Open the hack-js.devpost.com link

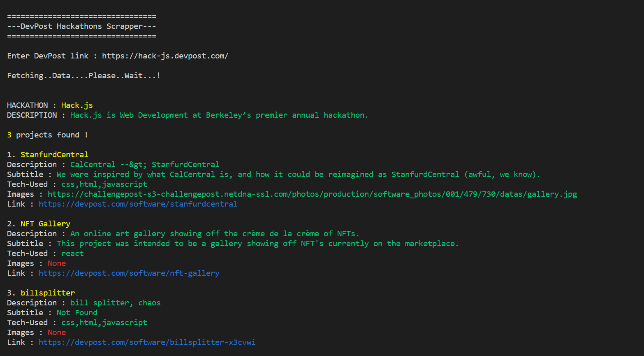pyautogui.click(x=165, y=56)
